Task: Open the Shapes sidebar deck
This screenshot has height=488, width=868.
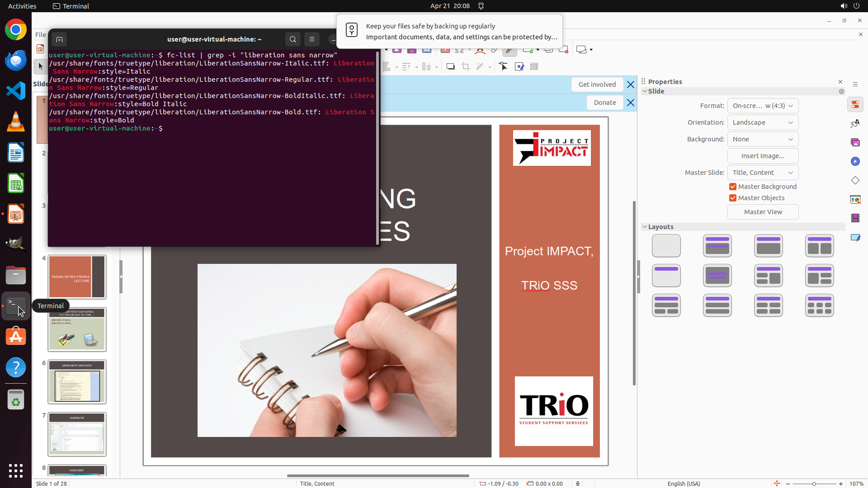Action: (855, 181)
